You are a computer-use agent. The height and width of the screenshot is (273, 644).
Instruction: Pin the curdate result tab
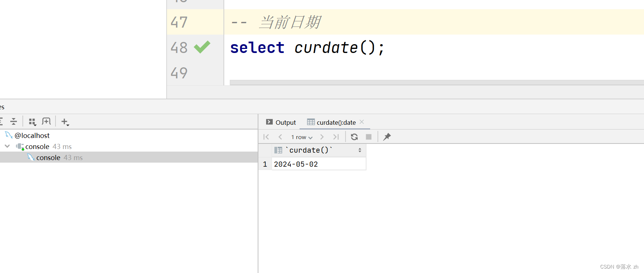(x=387, y=137)
